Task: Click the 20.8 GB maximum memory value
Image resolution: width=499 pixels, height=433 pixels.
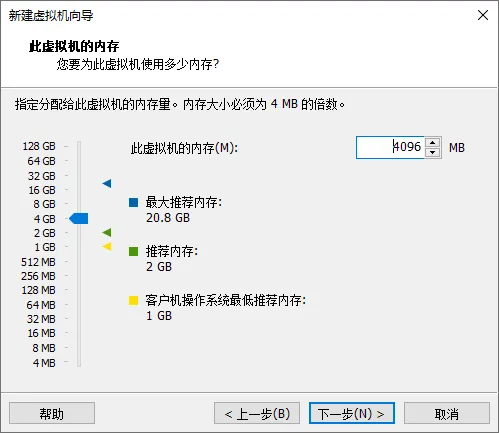Action: point(168,218)
